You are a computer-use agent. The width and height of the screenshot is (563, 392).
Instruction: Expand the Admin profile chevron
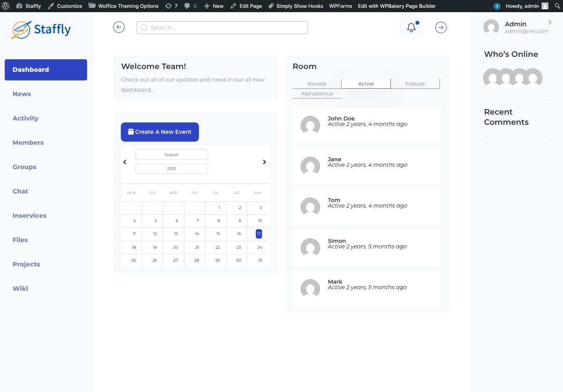(550, 22)
